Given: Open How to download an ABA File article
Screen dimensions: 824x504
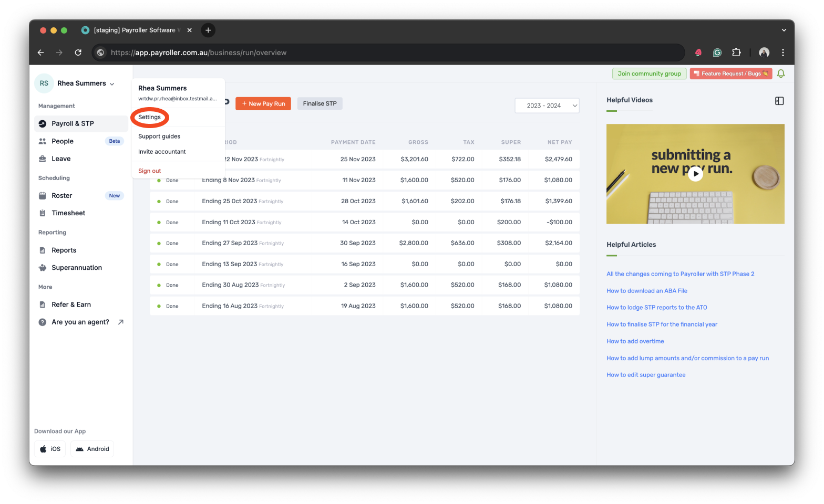Looking at the screenshot, I should point(646,291).
